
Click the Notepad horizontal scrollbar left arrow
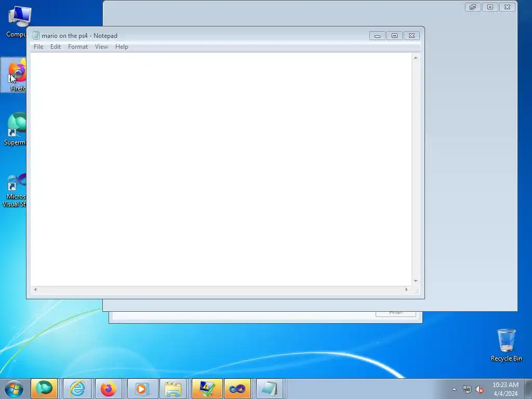click(35, 289)
